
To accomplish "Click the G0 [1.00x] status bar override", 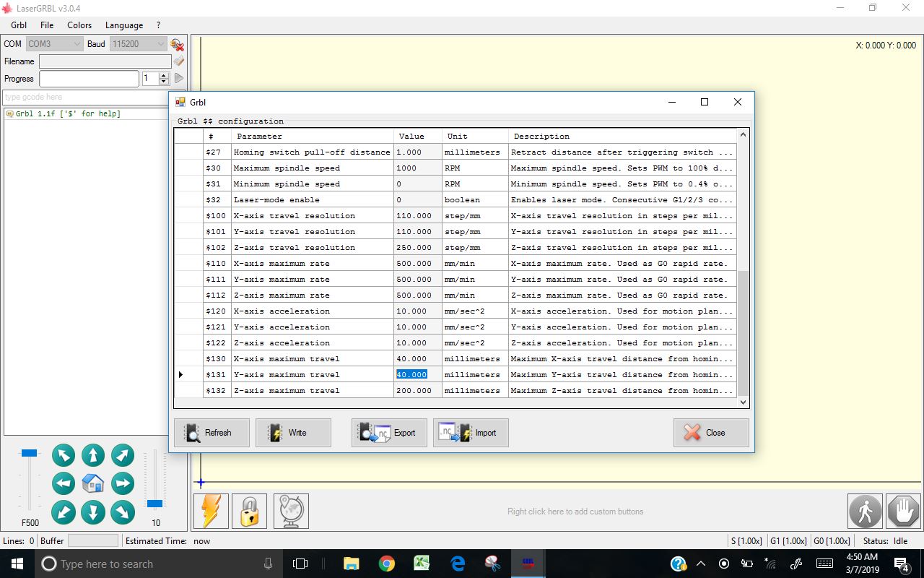I will click(832, 540).
